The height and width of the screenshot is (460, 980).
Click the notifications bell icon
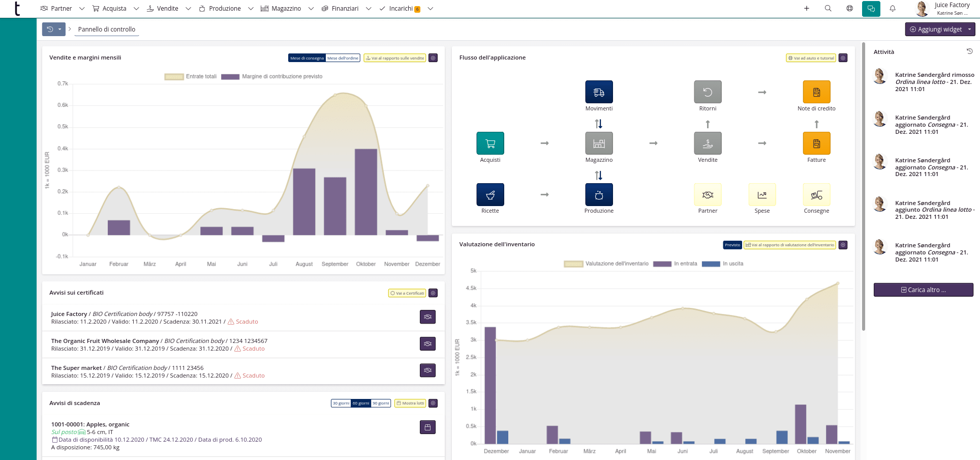[893, 9]
